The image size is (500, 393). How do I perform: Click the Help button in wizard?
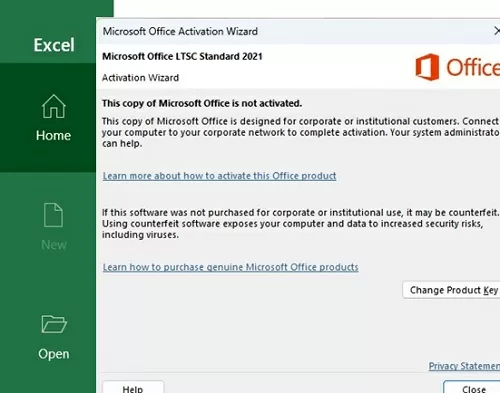(133, 387)
